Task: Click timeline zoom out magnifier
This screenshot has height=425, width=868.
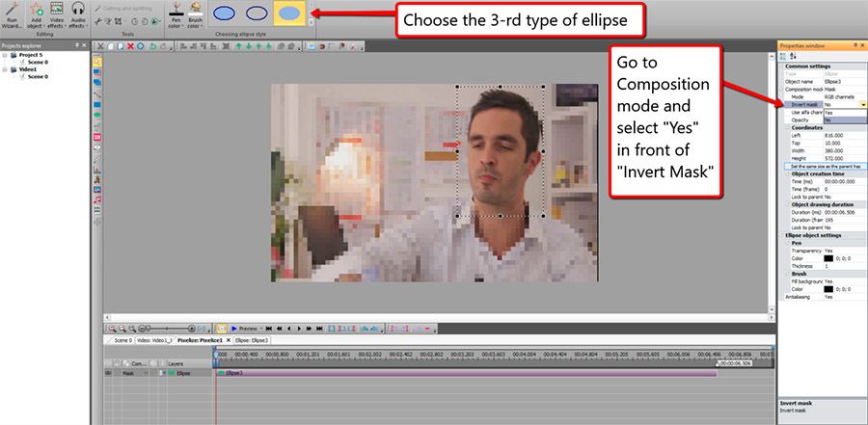Action: point(122,329)
